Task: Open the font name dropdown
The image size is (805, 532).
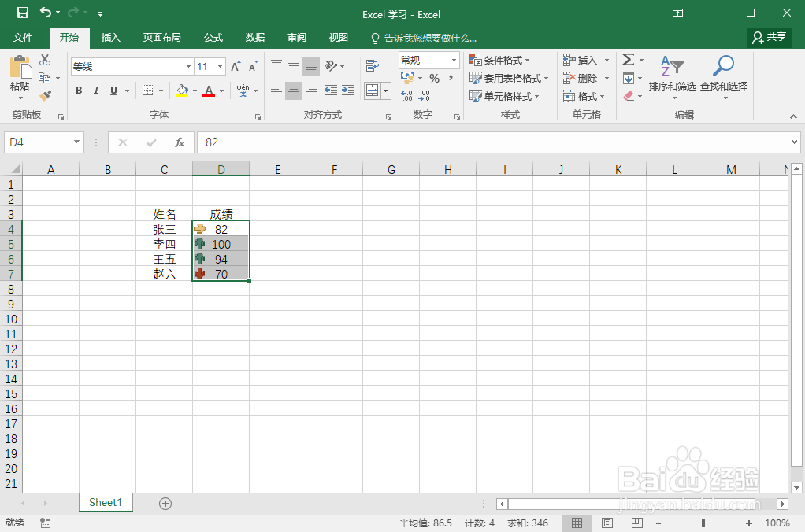Action: click(x=188, y=66)
